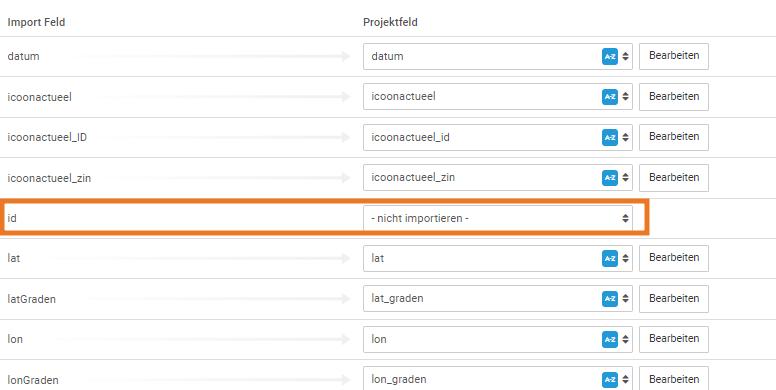This screenshot has width=776, height=390.
Task: Edit the lat field via Bearbeiten
Action: point(674,258)
